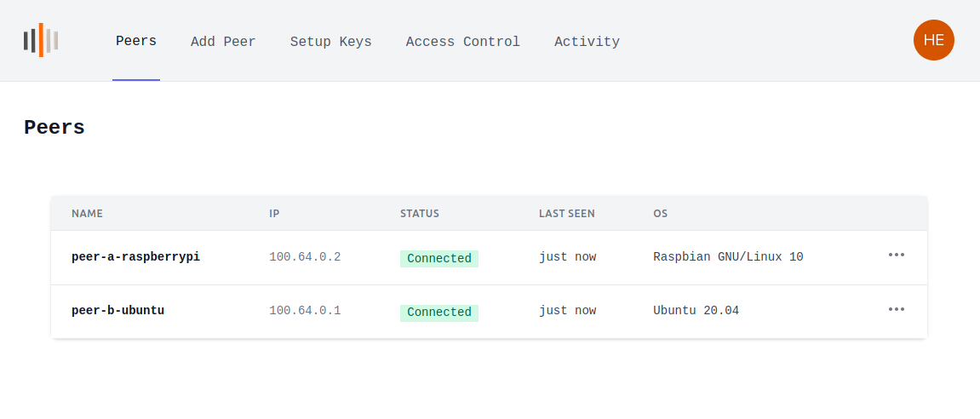Open the Setup Keys tab
This screenshot has width=980, height=419.
(x=330, y=42)
